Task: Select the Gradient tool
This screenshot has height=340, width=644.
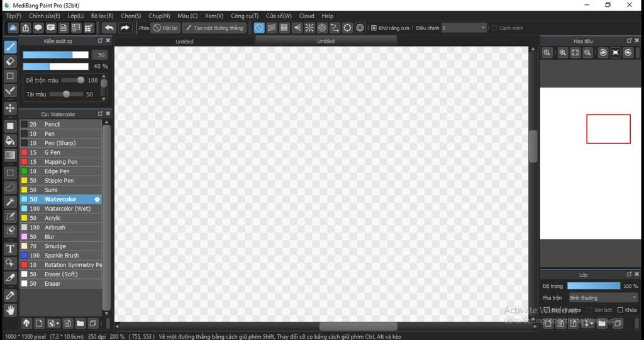Action: click(10, 155)
